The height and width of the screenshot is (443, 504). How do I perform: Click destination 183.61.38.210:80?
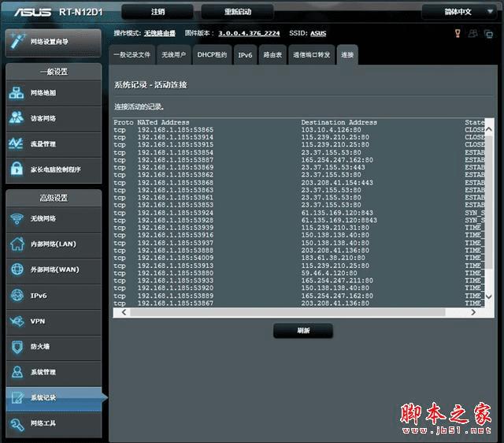coord(333,258)
